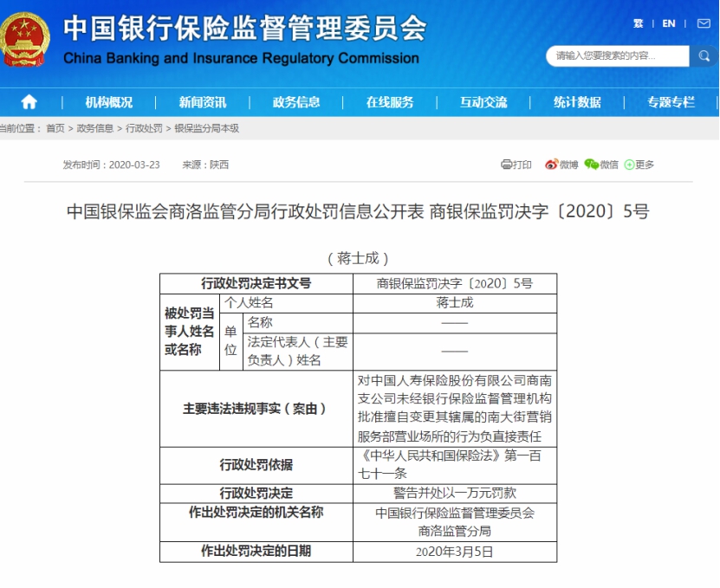This screenshot has width=720, height=588.
Task: Click the 个人姓名 value 蒋士成
Action: [455, 303]
